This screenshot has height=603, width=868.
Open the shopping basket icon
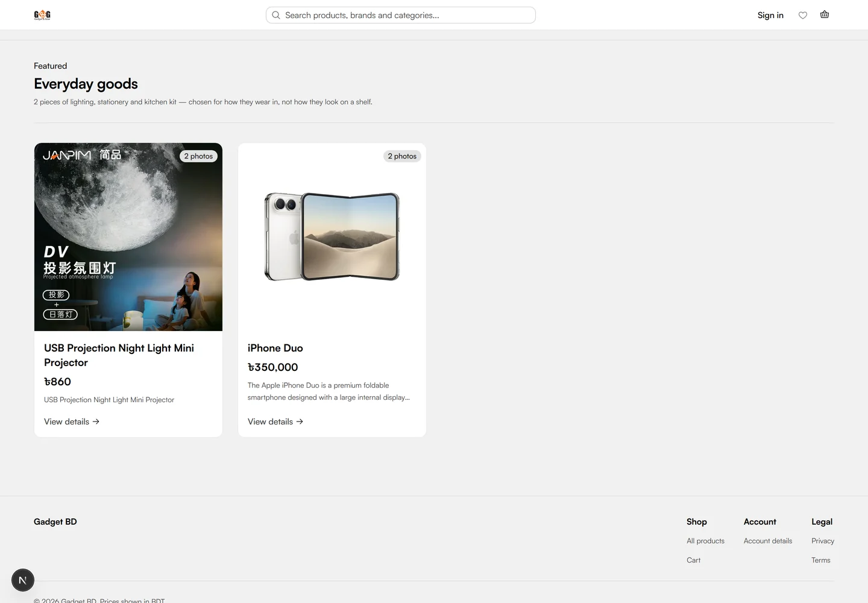tap(825, 14)
